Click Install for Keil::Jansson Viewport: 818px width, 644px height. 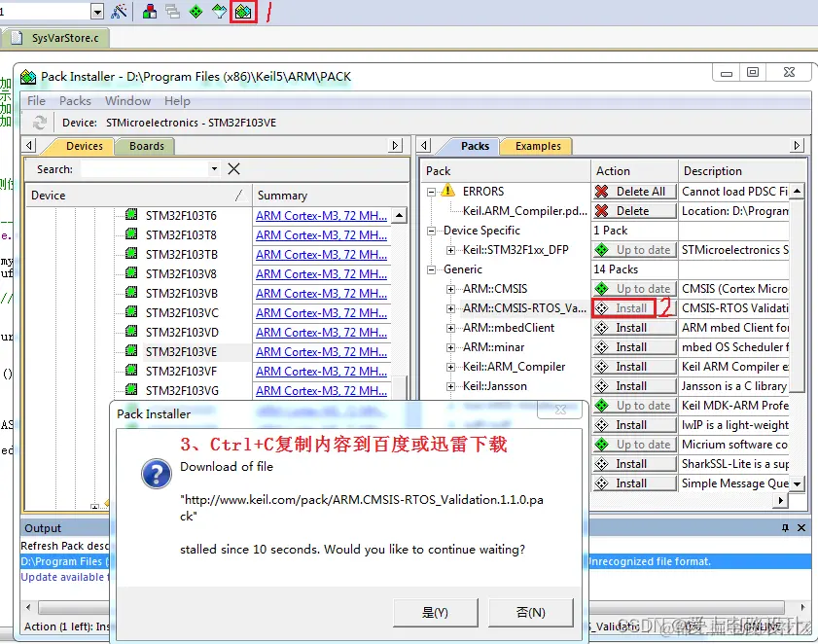pos(634,386)
